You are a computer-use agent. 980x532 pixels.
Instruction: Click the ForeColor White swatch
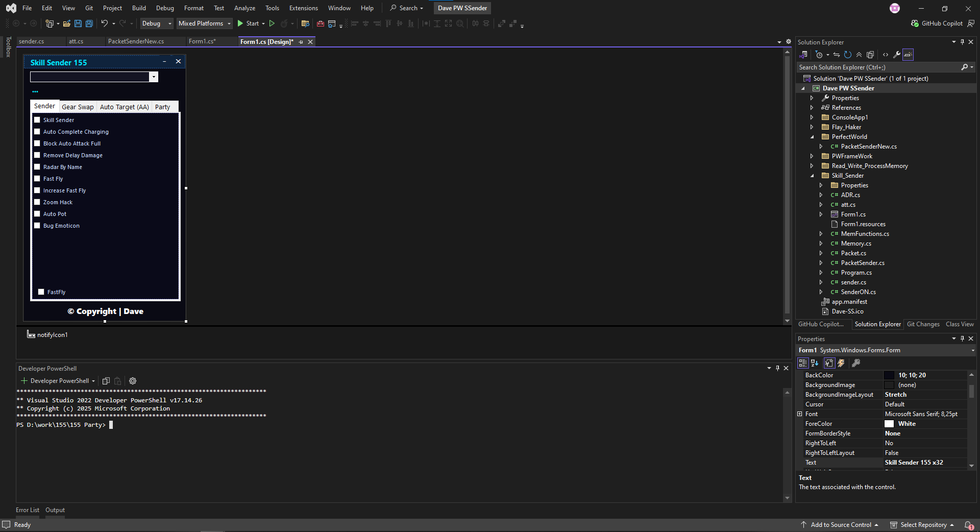(x=889, y=424)
